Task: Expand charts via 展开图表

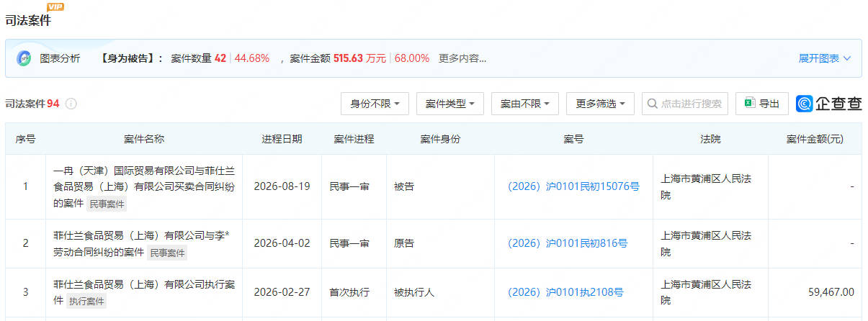Action: coord(825,58)
